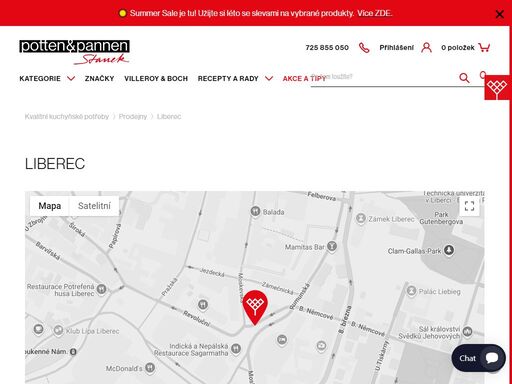Click the chevron next to KATEGORIE
Image resolution: width=512 pixels, height=384 pixels.
click(71, 79)
